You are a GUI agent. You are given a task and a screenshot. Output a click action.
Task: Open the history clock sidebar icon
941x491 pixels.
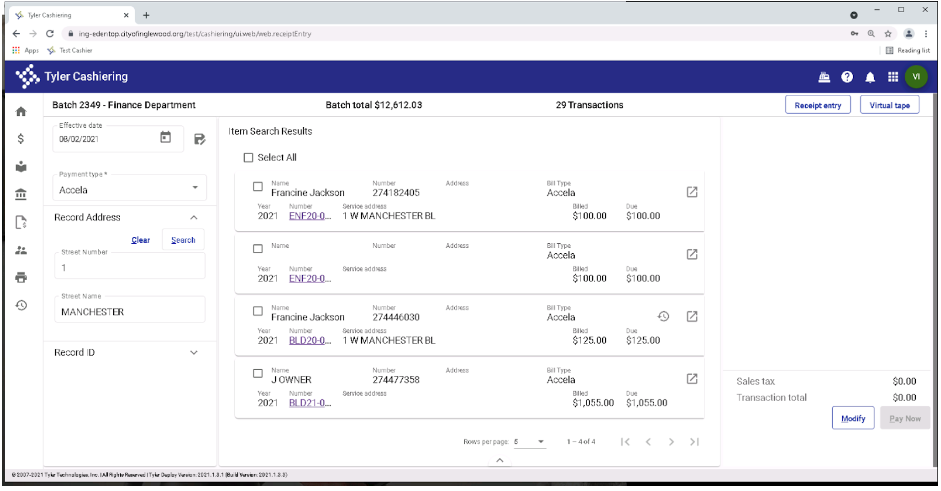(21, 306)
